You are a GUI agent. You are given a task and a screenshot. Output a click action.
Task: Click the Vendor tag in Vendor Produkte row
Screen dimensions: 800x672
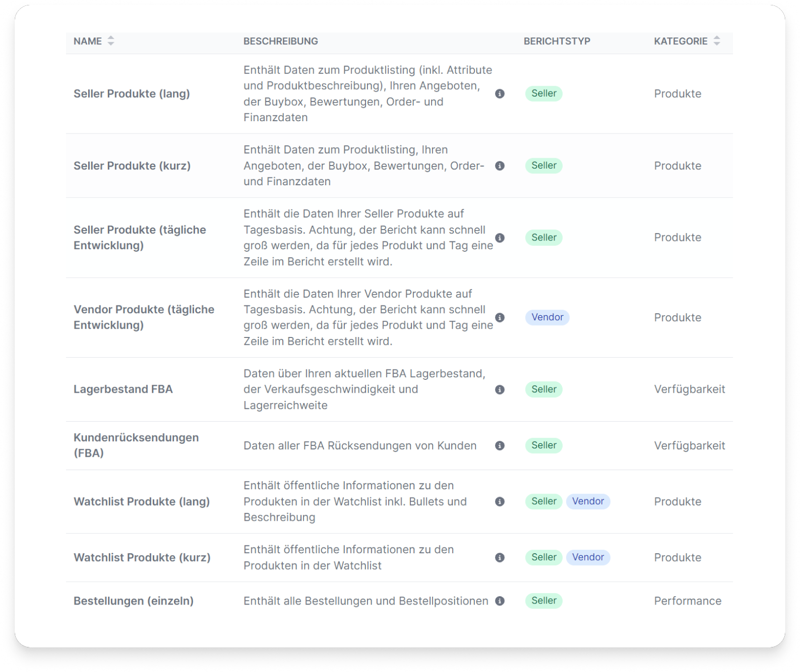pos(547,317)
